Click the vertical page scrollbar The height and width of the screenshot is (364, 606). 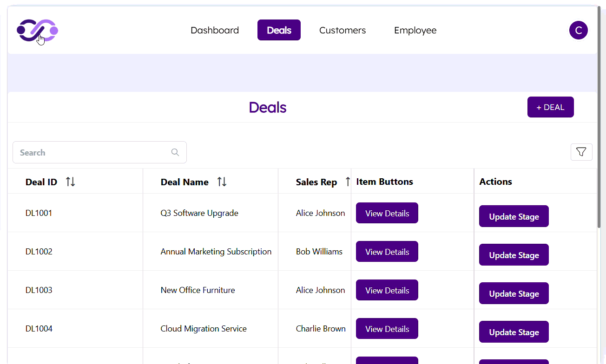[599, 116]
